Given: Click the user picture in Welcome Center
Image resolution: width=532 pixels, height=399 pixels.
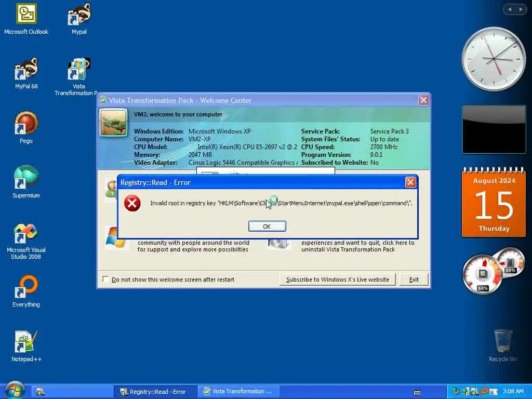Looking at the screenshot, I should [x=113, y=123].
